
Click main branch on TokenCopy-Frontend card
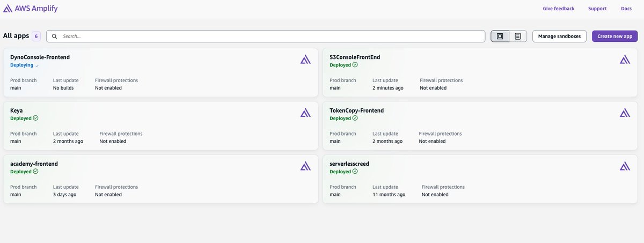[335, 141]
